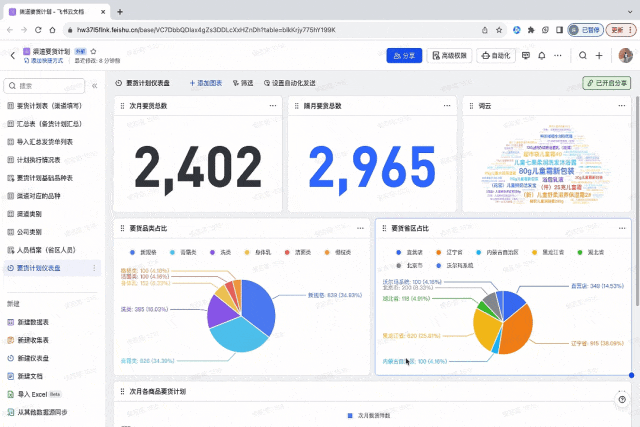Open more menu on 词云 card
The width and height of the screenshot is (640, 427).
622,106
